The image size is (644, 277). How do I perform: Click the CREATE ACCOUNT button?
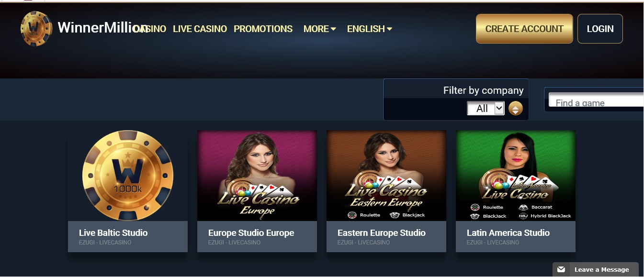click(x=524, y=29)
